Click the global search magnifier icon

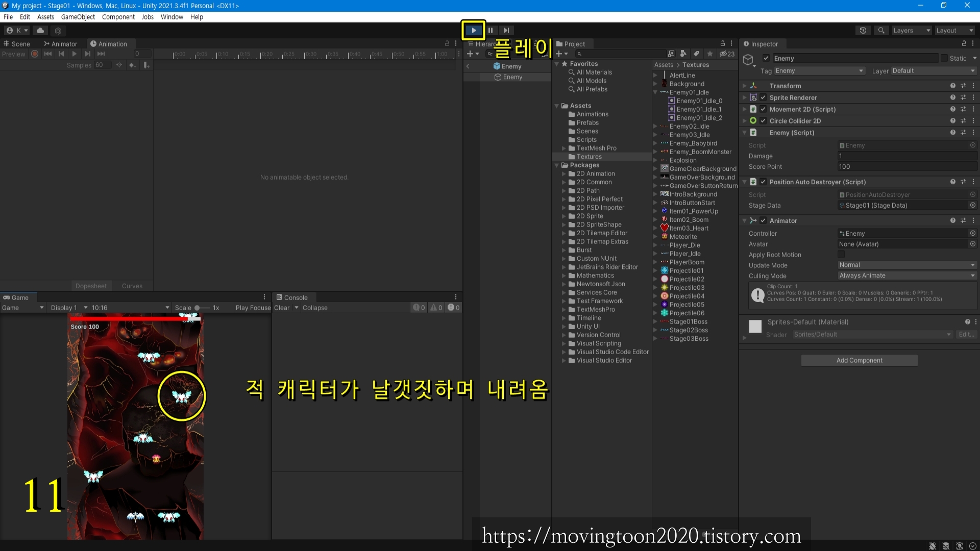(x=881, y=31)
